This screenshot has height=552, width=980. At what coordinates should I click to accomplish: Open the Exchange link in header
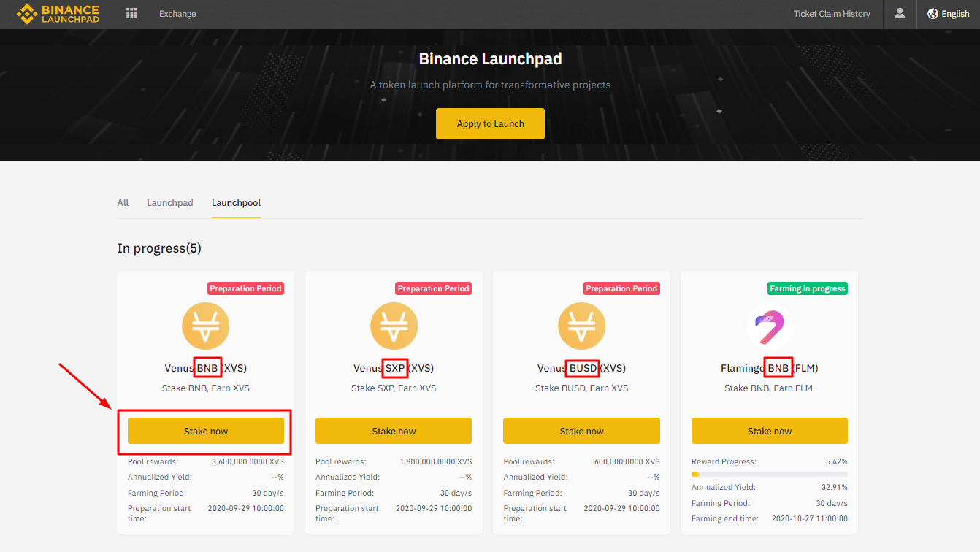(177, 14)
